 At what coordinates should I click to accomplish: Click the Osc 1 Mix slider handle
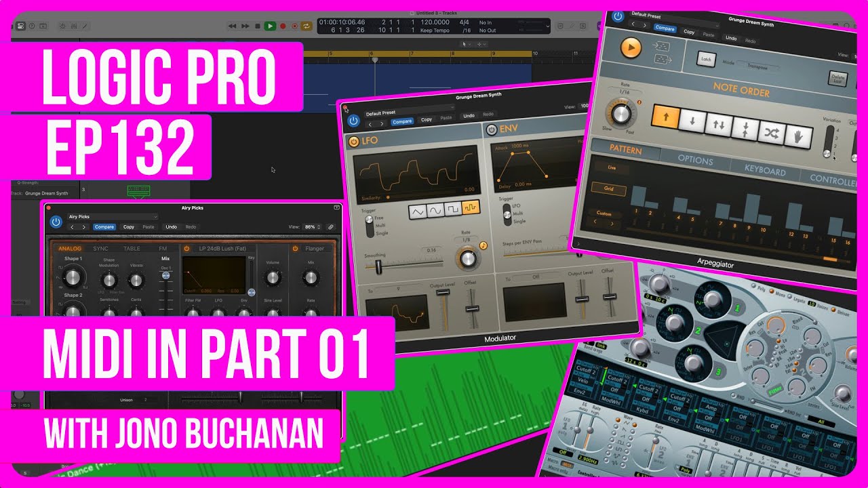click(165, 277)
